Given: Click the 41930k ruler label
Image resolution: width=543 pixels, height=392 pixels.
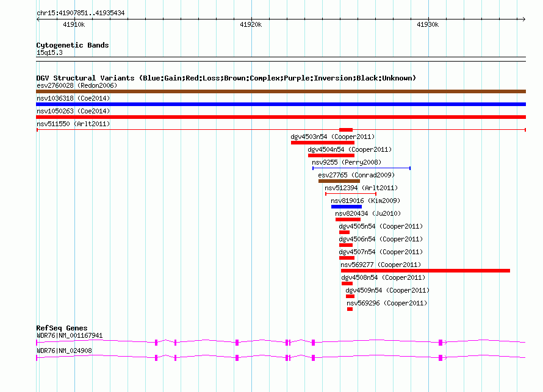Looking at the screenshot, I should (428, 24).
